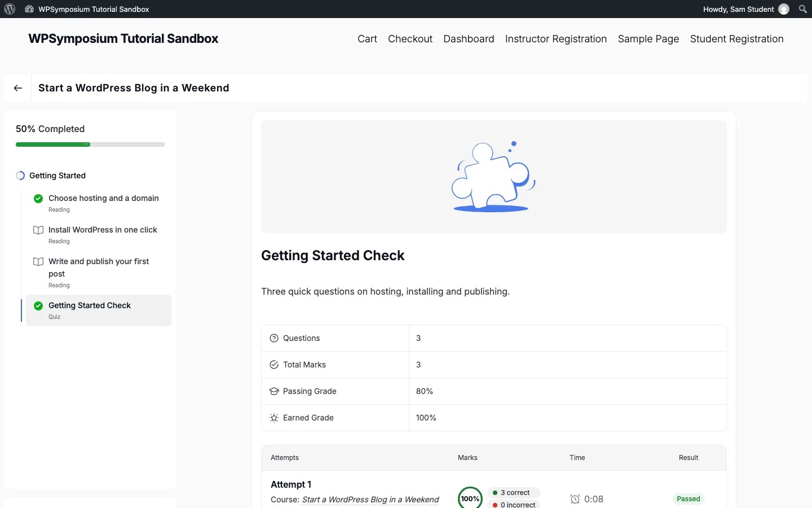The image size is (812, 508).
Task: Click the 3 correct badge
Action: pos(513,493)
